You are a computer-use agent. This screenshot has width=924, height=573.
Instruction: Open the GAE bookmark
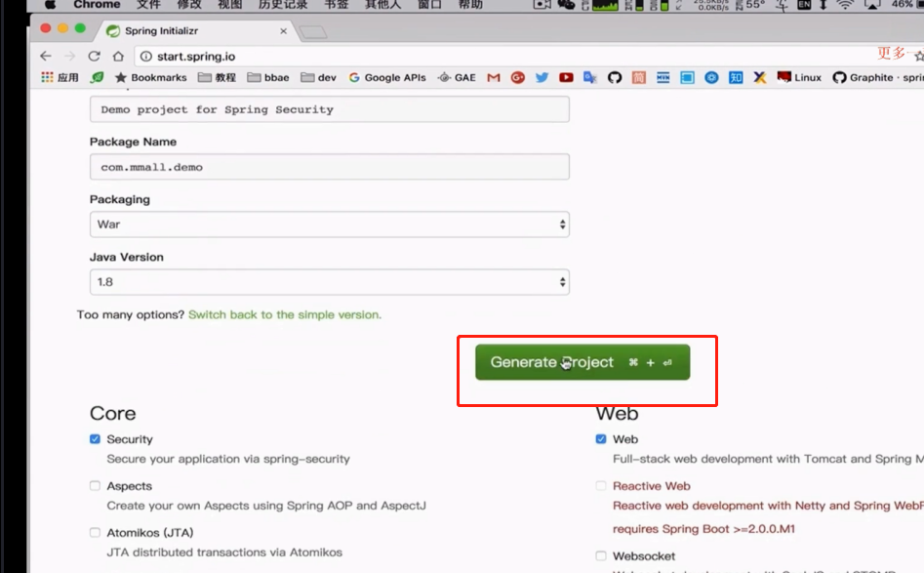pos(457,77)
